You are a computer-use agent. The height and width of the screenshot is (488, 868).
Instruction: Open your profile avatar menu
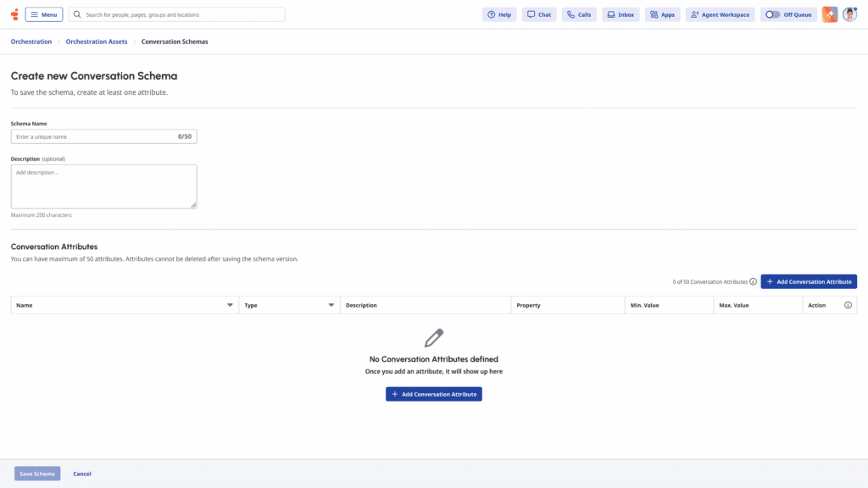coord(849,14)
